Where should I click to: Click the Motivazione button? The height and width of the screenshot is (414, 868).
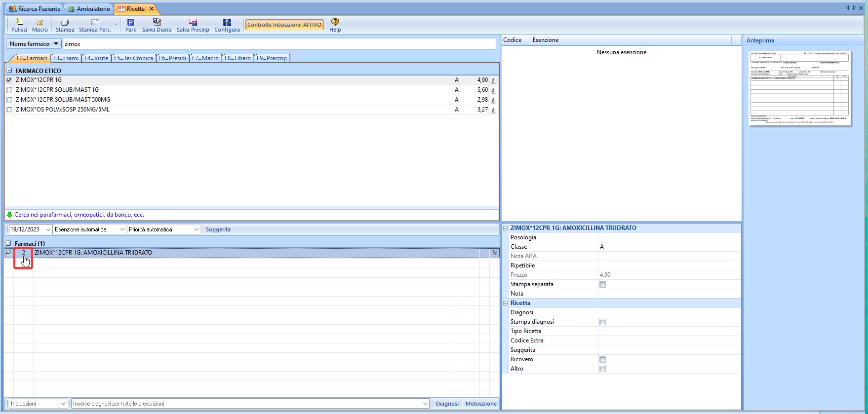coord(481,404)
